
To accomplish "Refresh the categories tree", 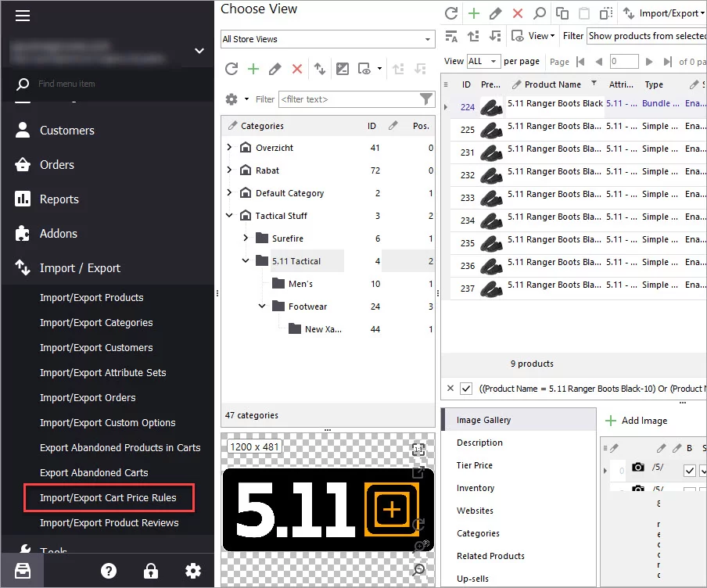I will [231, 69].
